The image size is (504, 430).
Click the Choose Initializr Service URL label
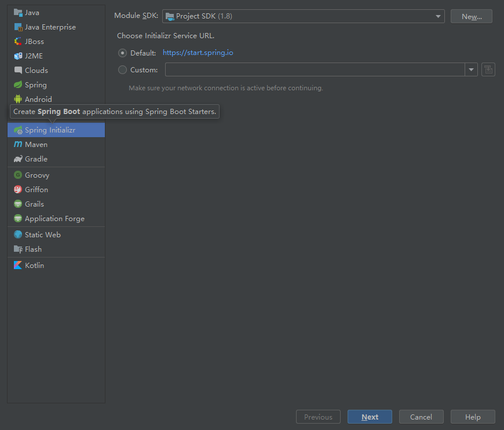pos(166,36)
